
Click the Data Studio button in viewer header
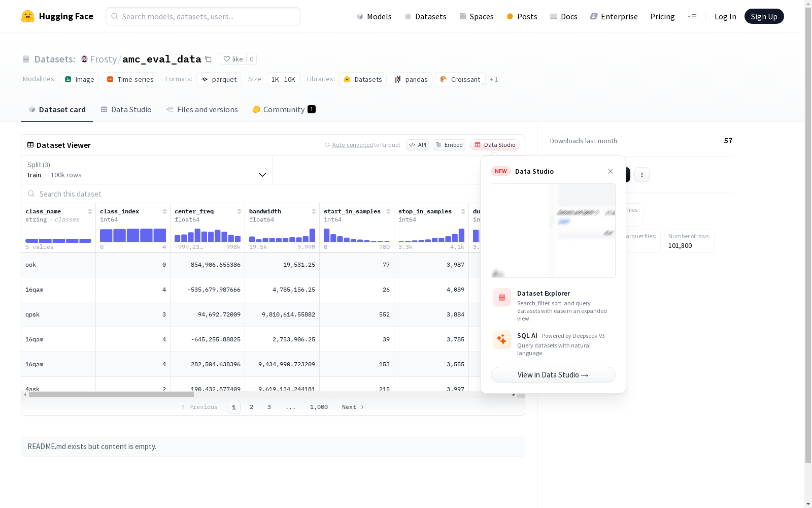click(495, 145)
